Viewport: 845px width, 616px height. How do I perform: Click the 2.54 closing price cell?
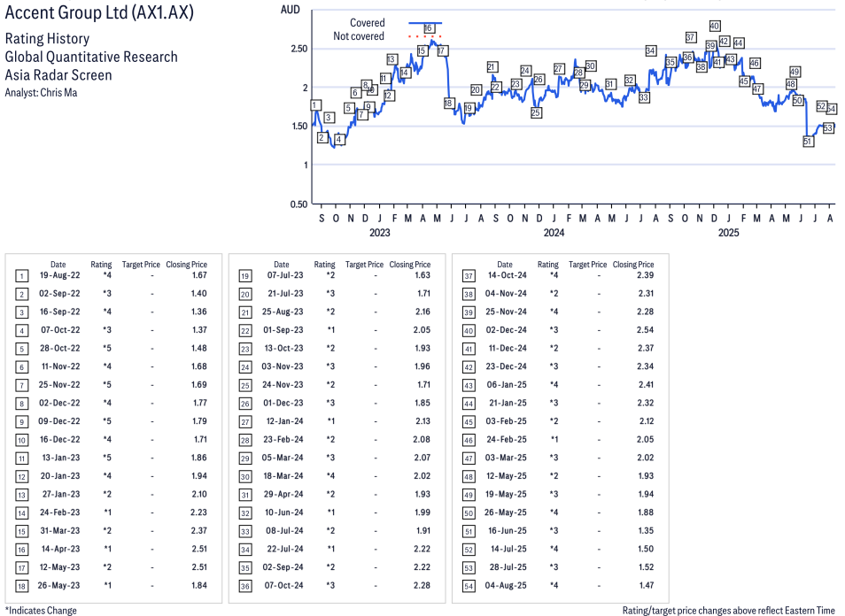645,330
